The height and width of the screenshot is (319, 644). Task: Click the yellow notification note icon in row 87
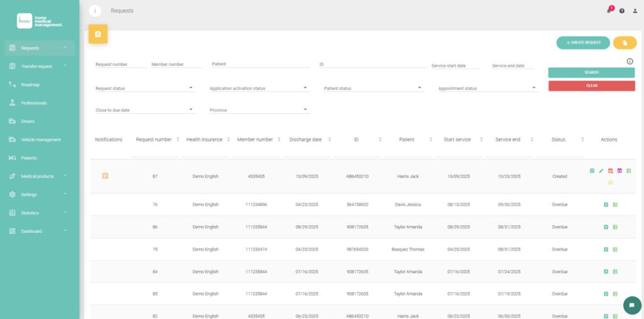pyautogui.click(x=105, y=176)
